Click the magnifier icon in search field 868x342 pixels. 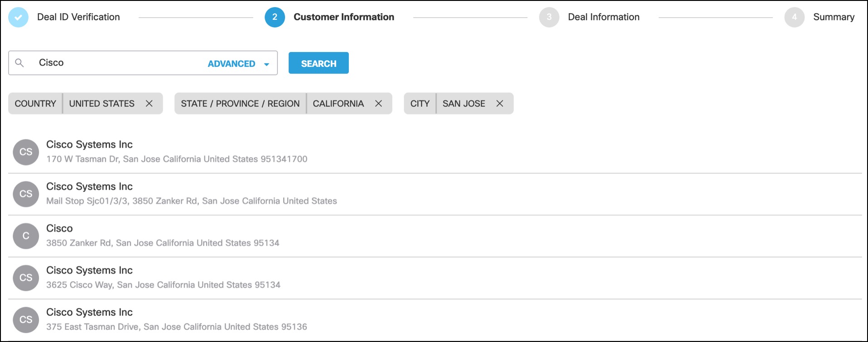coord(19,63)
